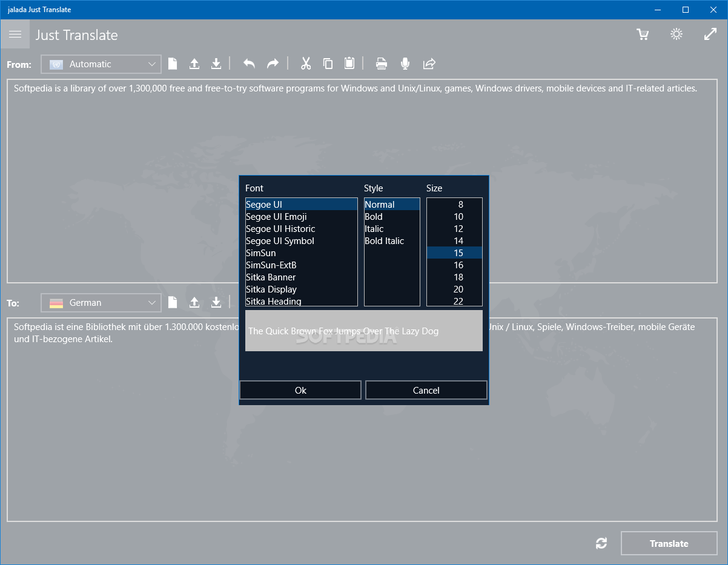Select Sitka Heading font
Screen dimensions: 728x565
click(302, 301)
